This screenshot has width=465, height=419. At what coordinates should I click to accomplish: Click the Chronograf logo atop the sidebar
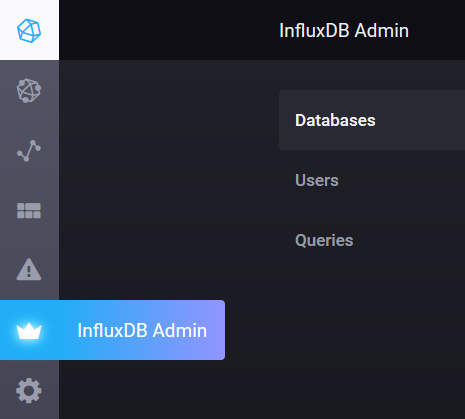click(x=29, y=31)
